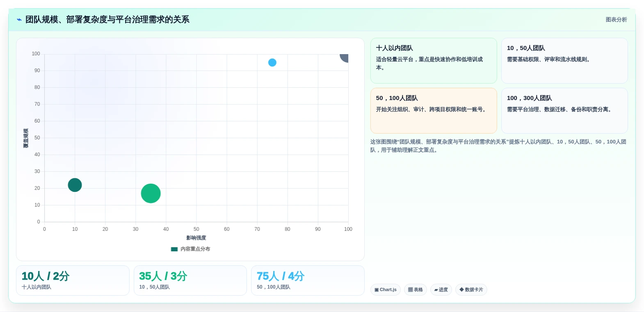Open the 10，50人团队 info card
644x312 pixels.
[564, 61]
